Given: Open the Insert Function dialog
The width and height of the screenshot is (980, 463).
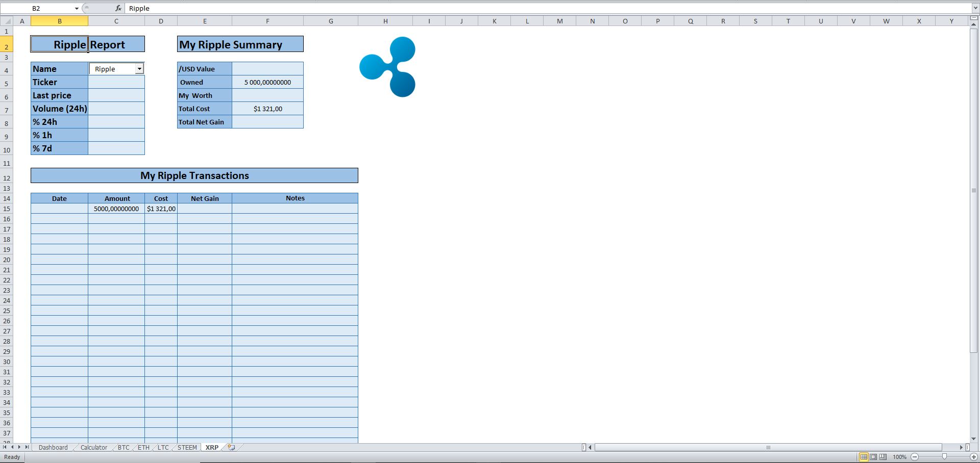Looking at the screenshot, I should point(118,8).
